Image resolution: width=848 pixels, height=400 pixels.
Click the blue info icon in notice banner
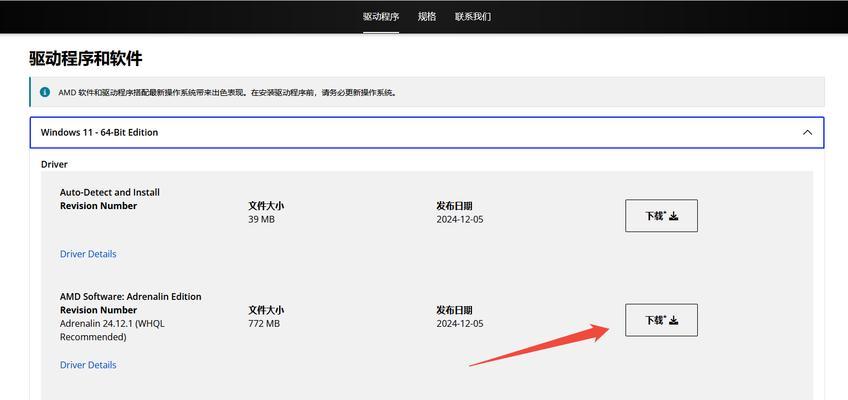tap(45, 92)
